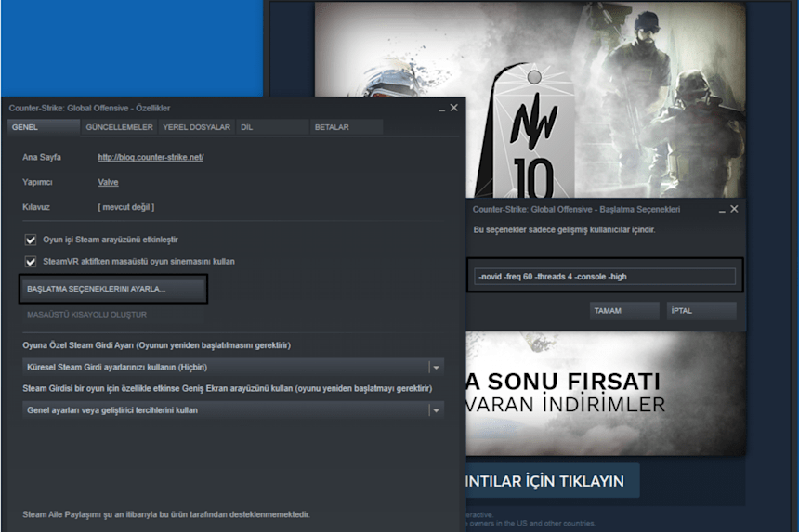
Task: Click the SONU FIRSATI sale banner
Action: coord(606,393)
